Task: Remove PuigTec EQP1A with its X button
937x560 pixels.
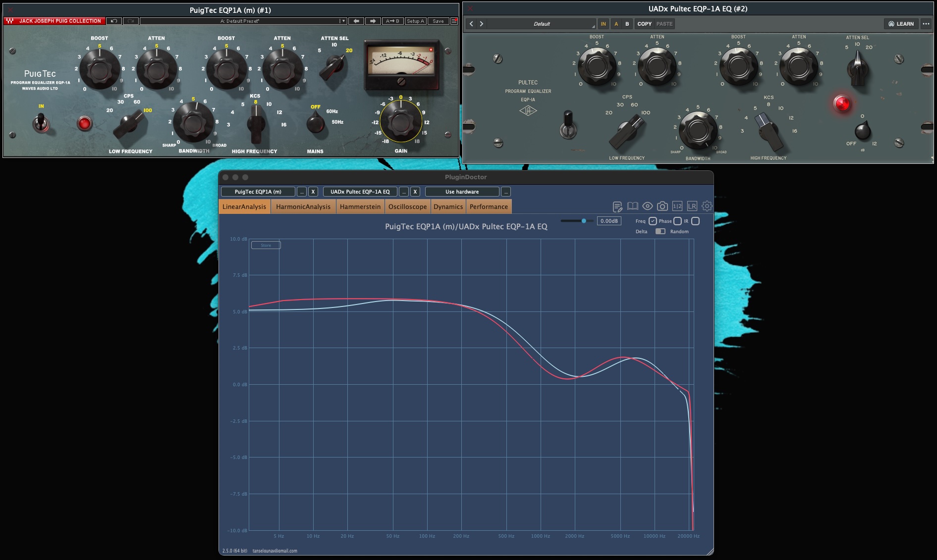Action: tap(313, 192)
